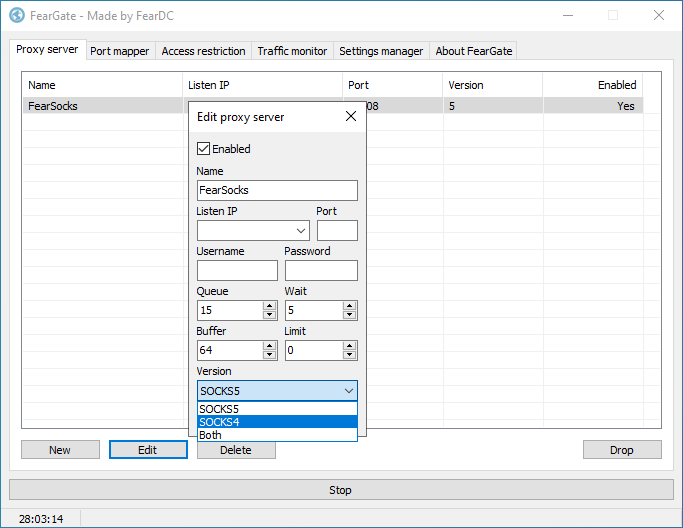Image resolution: width=683 pixels, height=528 pixels.
Task: Switch to the Port mapper tab
Action: [120, 51]
